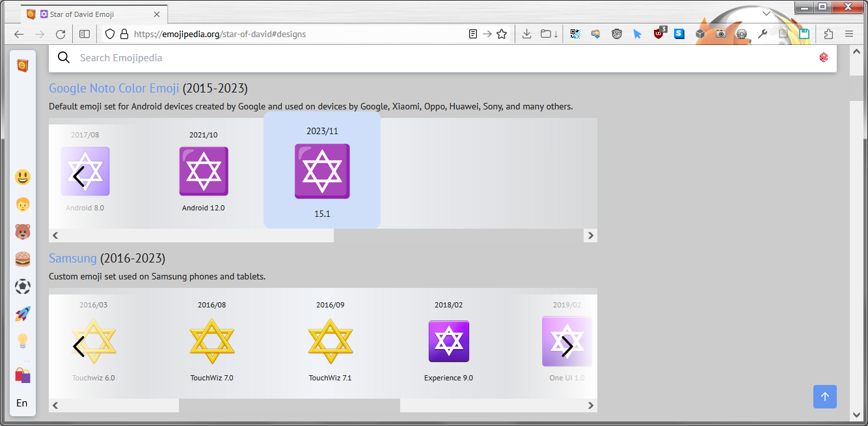The image size is (868, 426).
Task: Open the Emojipedia home logo in sidebar
Action: 23,66
